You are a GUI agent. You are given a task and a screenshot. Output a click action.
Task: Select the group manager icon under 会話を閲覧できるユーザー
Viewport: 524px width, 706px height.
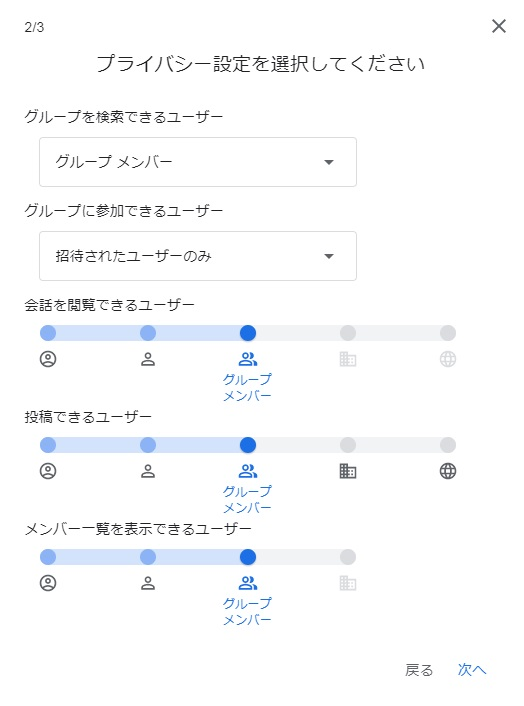pos(148,359)
